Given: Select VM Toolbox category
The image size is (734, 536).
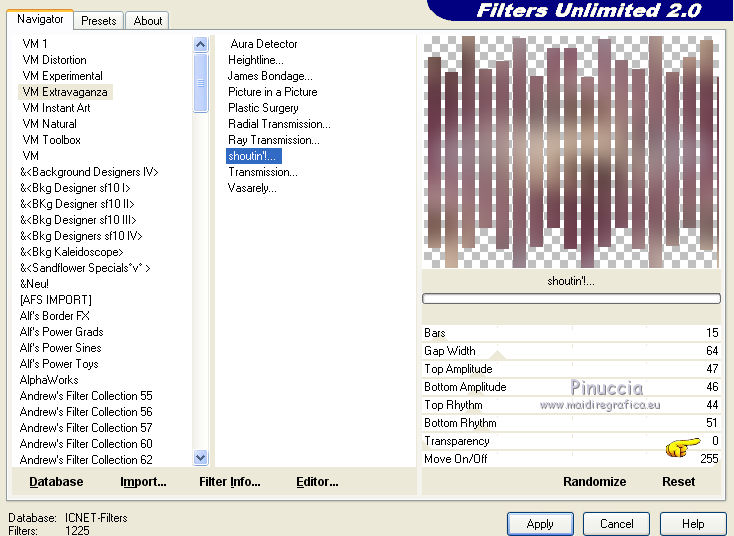Looking at the screenshot, I should click(51, 140).
